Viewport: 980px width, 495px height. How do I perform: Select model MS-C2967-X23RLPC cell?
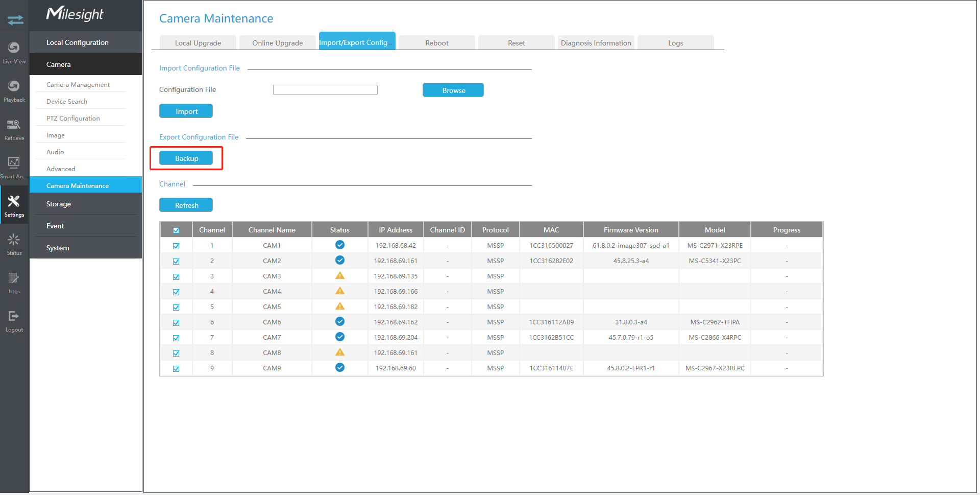click(715, 368)
